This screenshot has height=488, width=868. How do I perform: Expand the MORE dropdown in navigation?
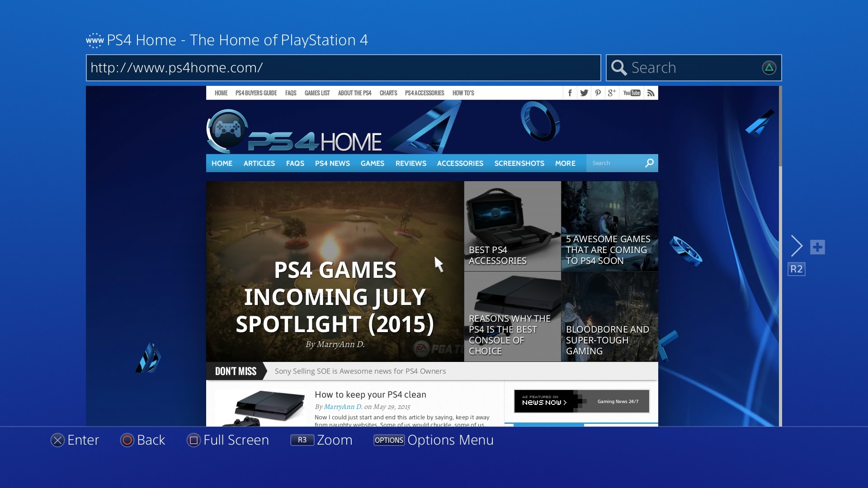point(565,163)
